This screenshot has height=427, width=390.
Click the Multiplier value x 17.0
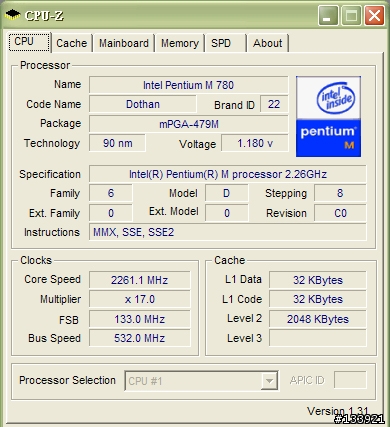coord(140,299)
